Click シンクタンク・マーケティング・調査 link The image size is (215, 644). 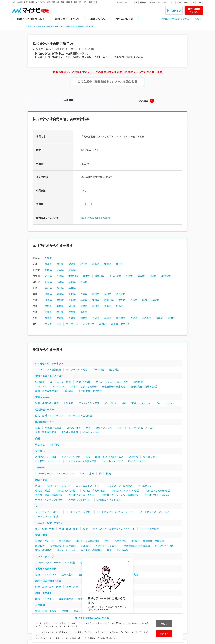pyautogui.click(x=55, y=563)
